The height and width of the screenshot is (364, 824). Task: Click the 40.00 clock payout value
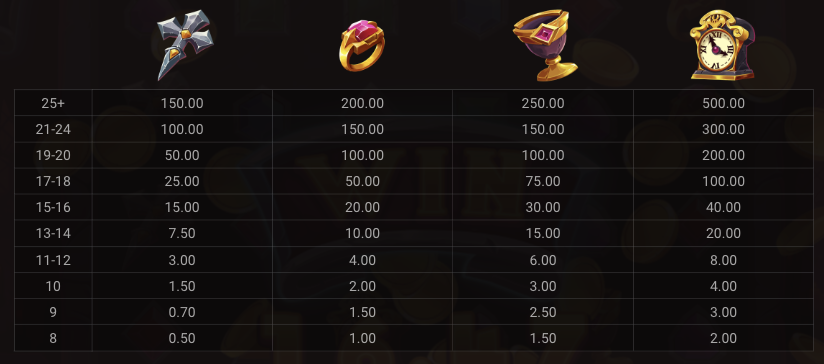tap(724, 207)
